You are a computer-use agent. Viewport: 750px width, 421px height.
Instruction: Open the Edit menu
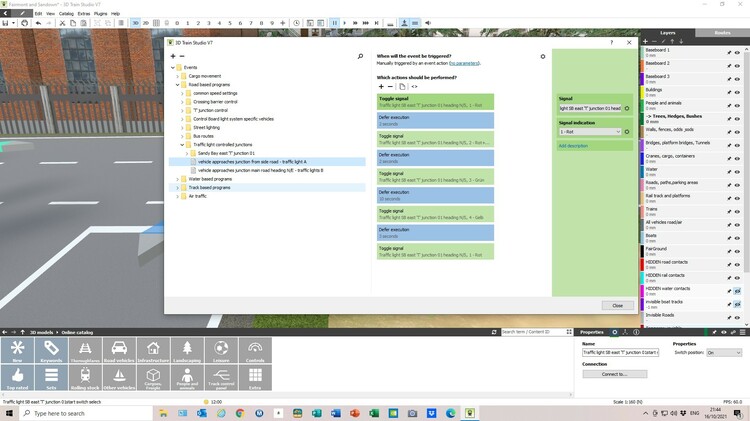click(x=39, y=13)
